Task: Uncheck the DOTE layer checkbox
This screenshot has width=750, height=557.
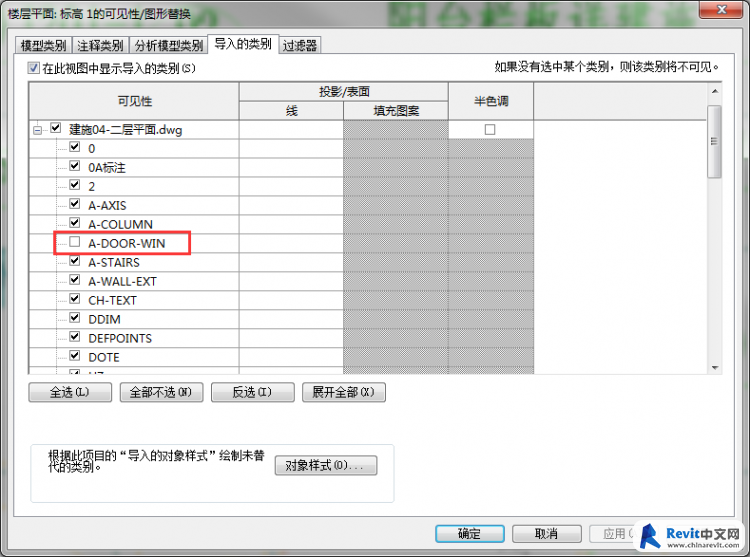Action: pyautogui.click(x=75, y=356)
